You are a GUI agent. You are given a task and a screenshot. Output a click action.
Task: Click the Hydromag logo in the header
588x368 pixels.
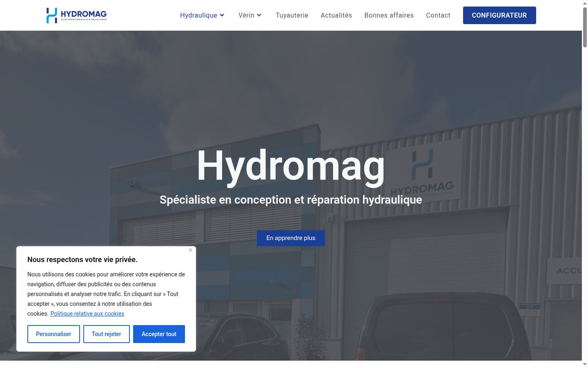coord(76,15)
